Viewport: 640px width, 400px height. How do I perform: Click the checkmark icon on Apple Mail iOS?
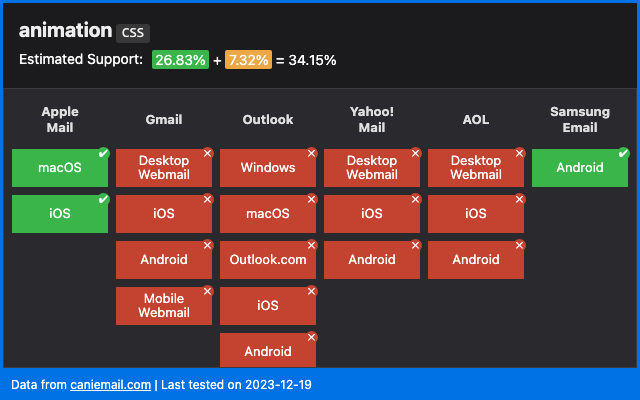click(x=103, y=199)
